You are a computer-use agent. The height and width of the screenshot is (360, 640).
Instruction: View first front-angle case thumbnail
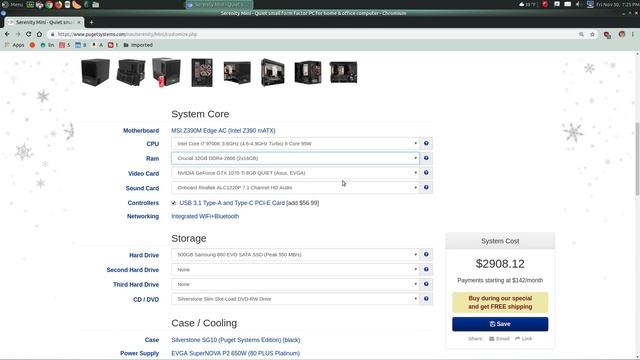(95, 72)
